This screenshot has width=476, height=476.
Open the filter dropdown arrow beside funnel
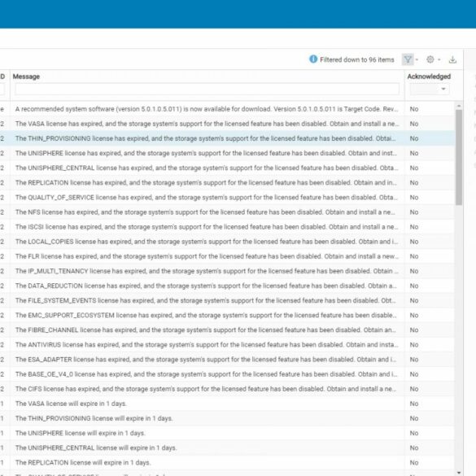(x=417, y=59)
